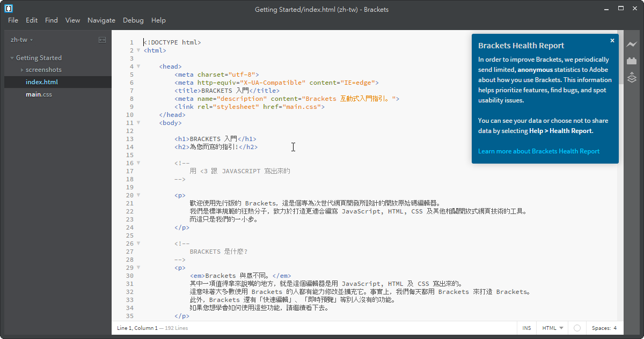Click the indentation size value 4

pos(615,328)
